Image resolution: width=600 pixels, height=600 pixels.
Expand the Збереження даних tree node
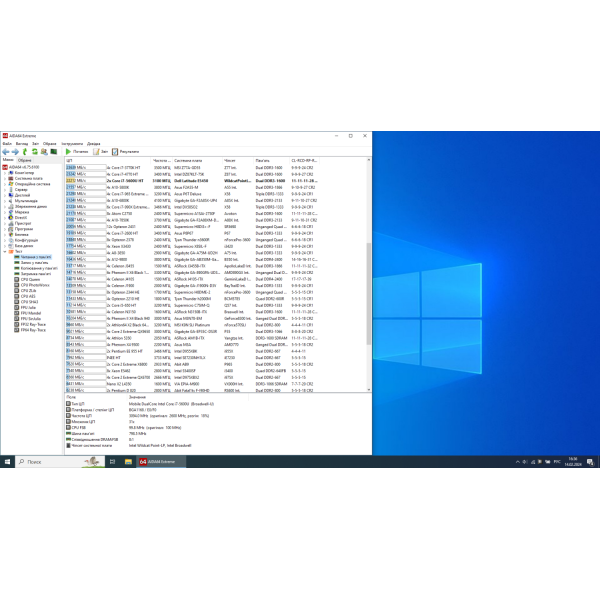(5, 207)
